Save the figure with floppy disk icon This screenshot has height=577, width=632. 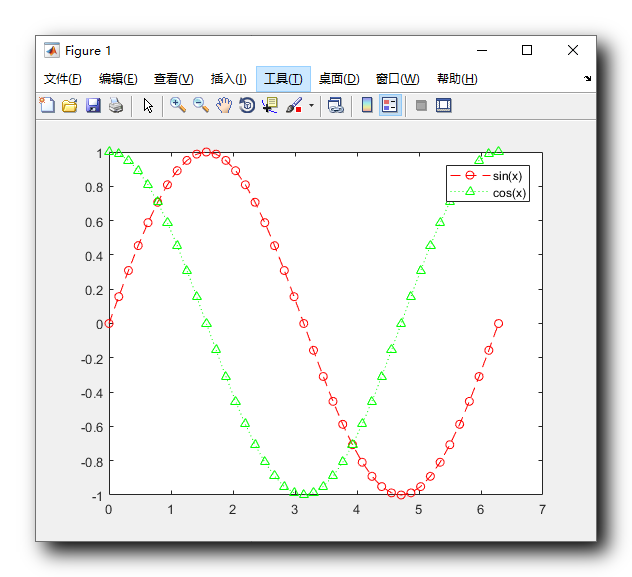(x=93, y=106)
